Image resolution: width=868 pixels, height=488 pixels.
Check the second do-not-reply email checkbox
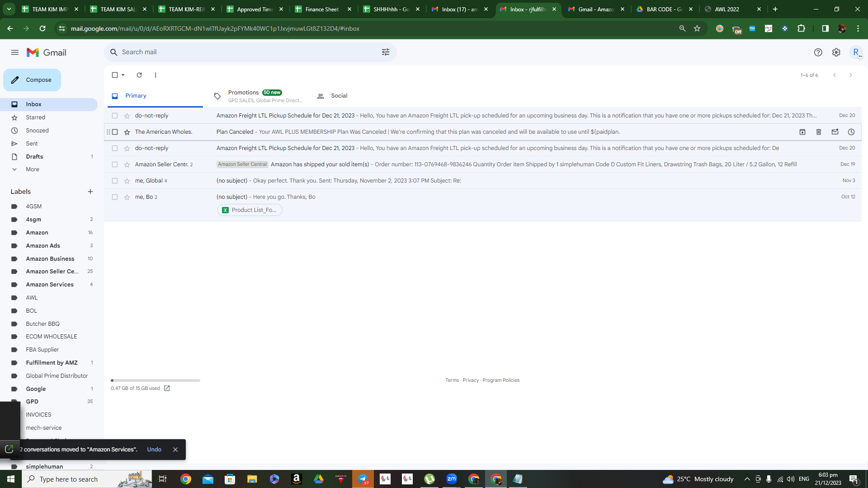(x=115, y=148)
